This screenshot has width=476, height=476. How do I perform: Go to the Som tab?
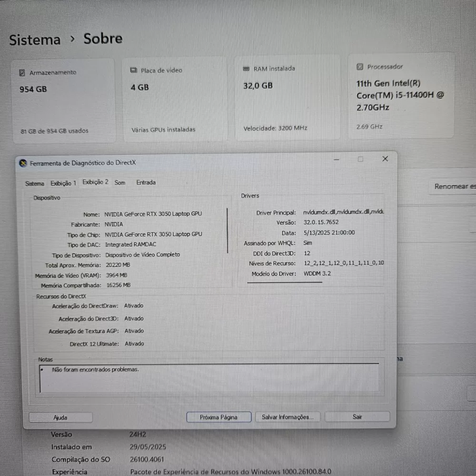[x=120, y=182]
